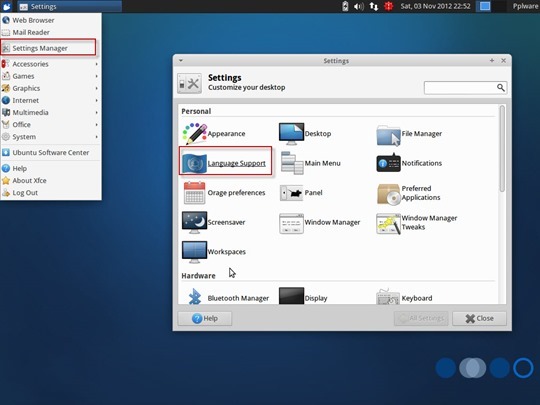
Task: Click the network connection icon in the top panel
Action: click(374, 7)
